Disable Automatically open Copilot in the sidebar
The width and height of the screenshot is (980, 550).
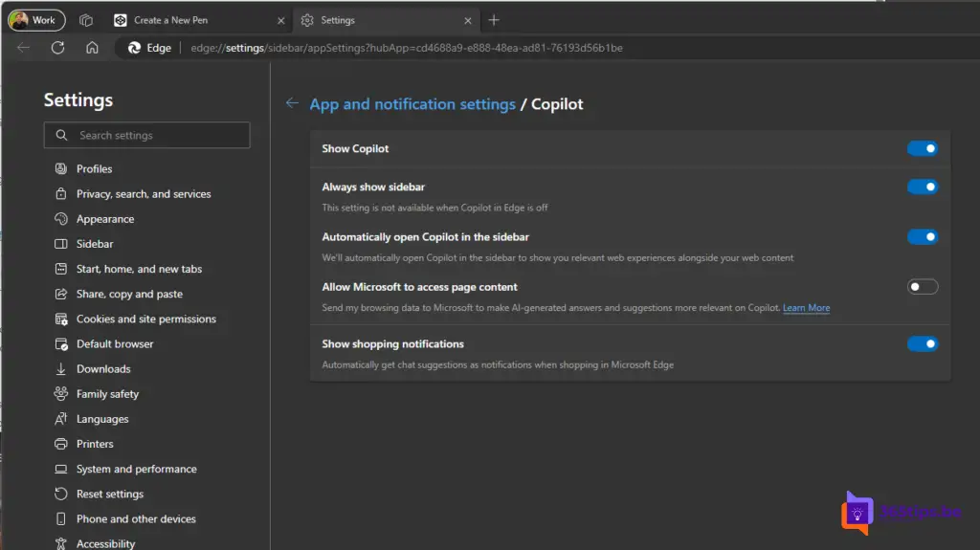pyautogui.click(x=922, y=237)
